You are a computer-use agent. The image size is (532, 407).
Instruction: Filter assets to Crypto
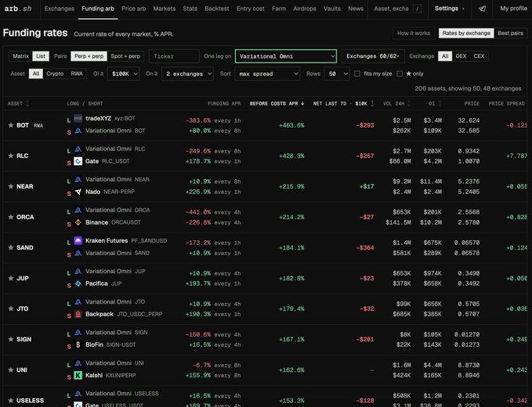(x=55, y=74)
